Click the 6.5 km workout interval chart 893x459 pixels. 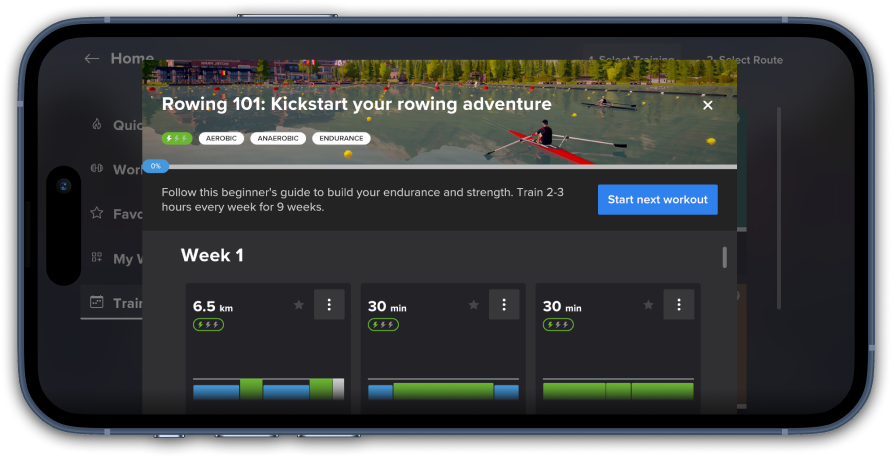click(269, 389)
